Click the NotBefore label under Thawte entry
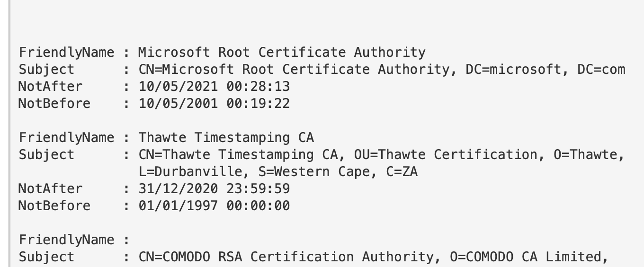The image size is (644, 267). coord(54,206)
